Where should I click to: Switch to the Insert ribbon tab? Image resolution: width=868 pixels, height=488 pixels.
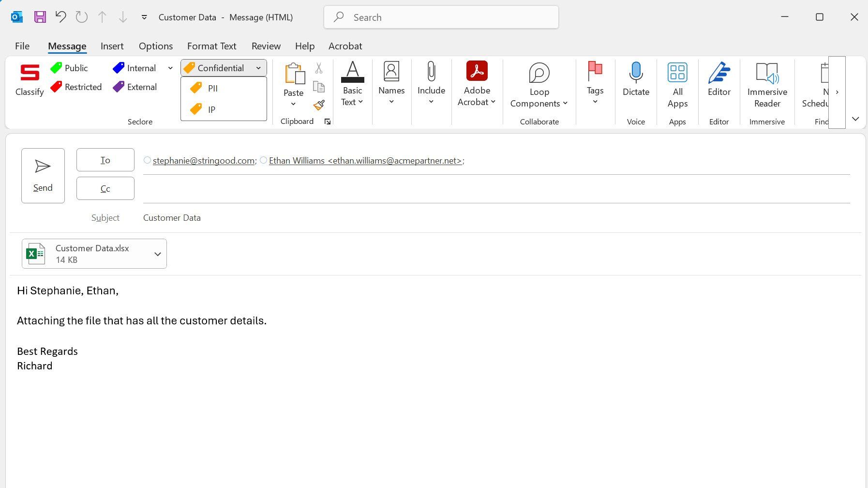click(112, 46)
